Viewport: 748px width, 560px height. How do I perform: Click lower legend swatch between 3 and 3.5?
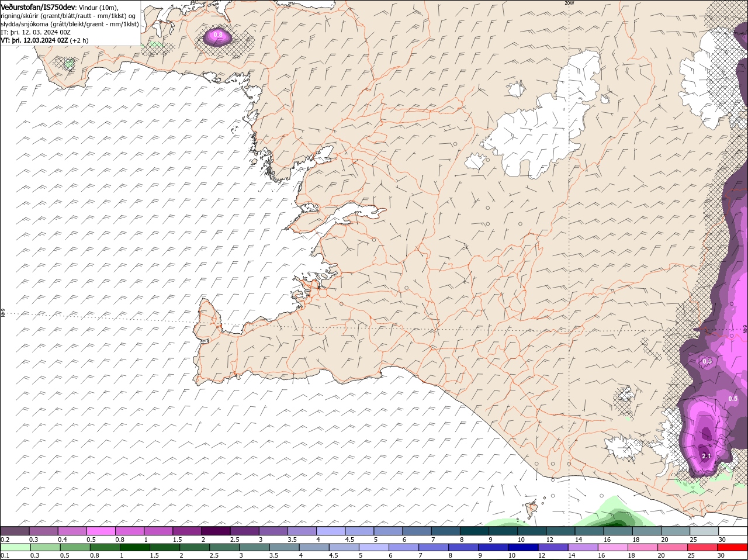pos(254,547)
